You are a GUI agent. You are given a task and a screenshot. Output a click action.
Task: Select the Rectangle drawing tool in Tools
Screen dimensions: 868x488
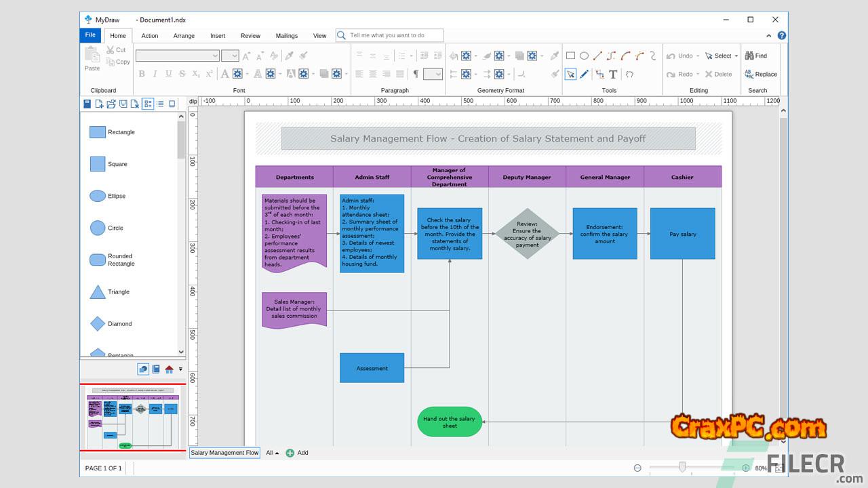tap(570, 56)
